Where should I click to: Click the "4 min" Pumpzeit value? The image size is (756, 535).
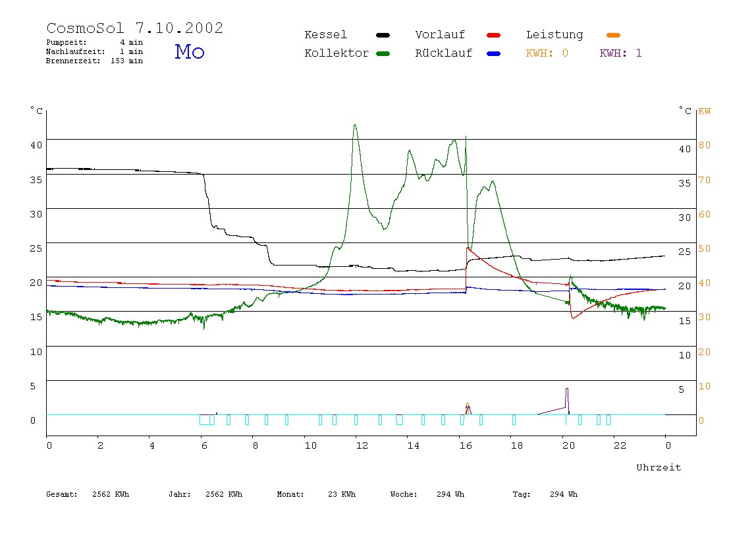point(131,42)
